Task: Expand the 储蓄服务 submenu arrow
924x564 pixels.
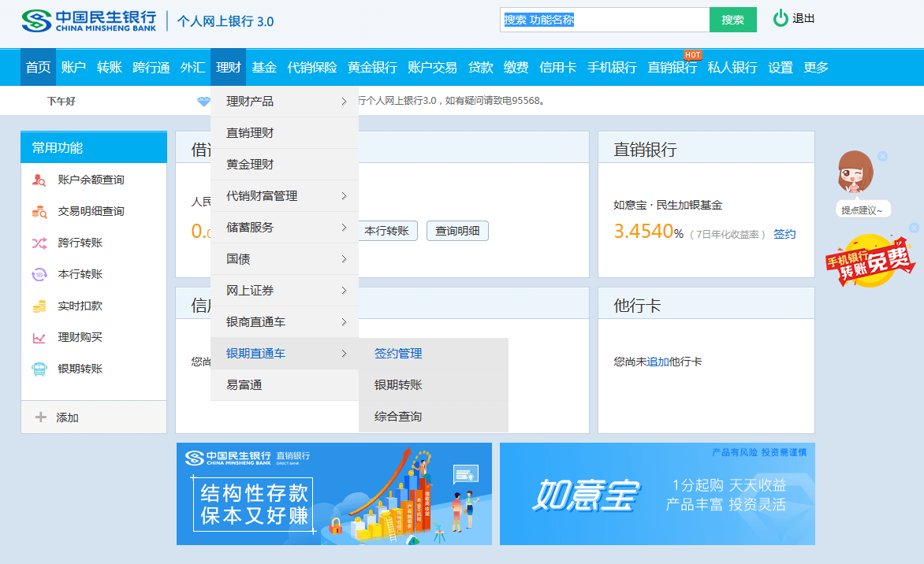Action: 345,227
